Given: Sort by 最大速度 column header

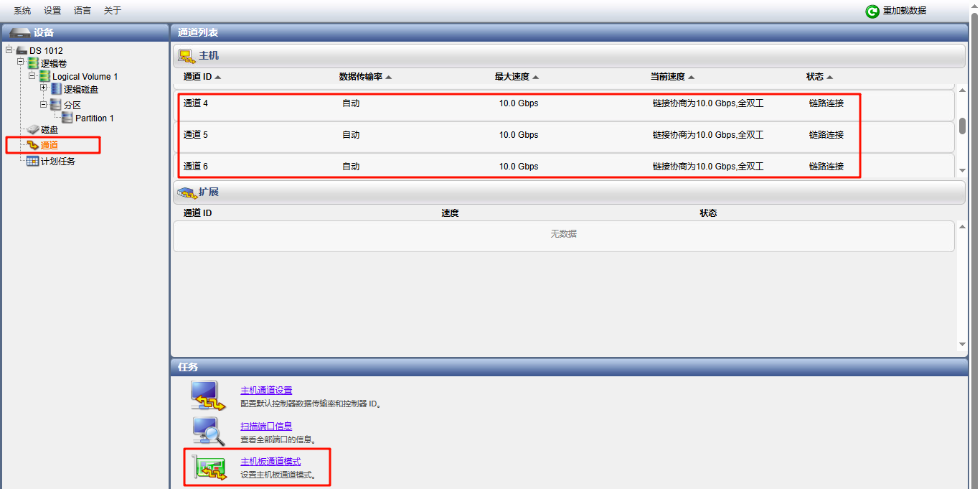Looking at the screenshot, I should point(516,77).
